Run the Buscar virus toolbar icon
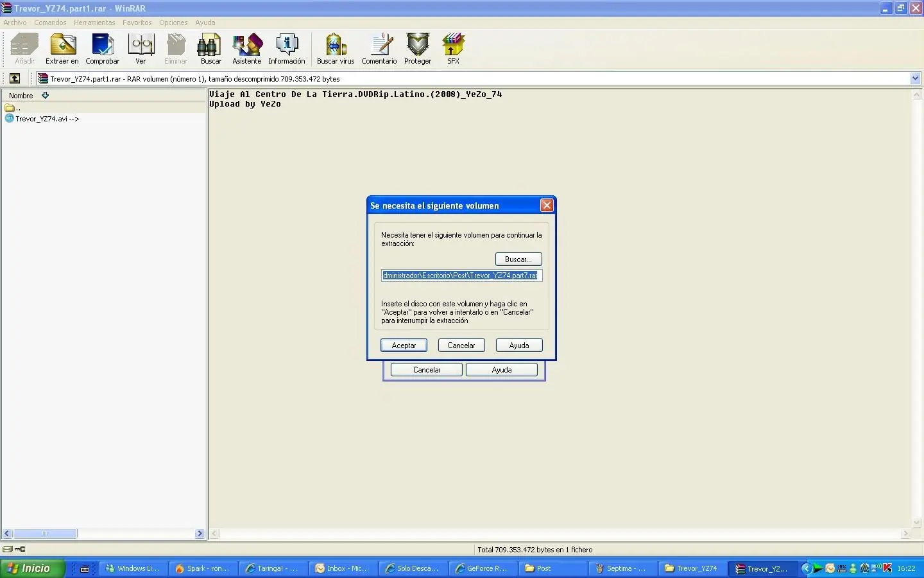Viewport: 924px width, 578px height. click(x=336, y=45)
